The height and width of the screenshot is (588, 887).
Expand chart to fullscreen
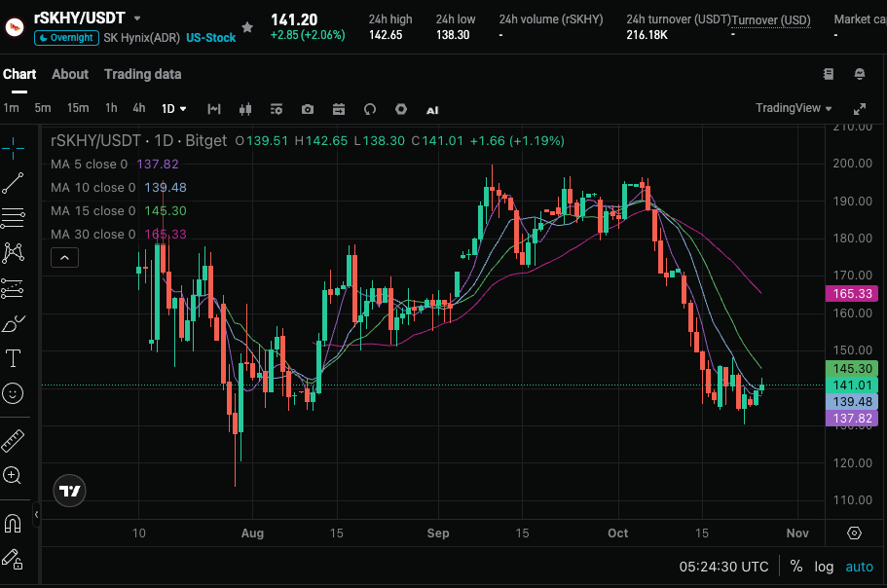tap(860, 109)
